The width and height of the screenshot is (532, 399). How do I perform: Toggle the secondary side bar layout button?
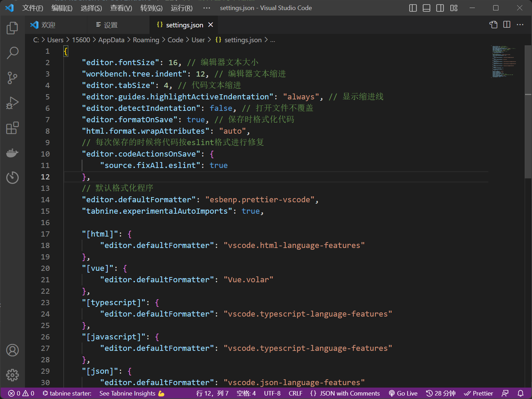pos(440,8)
